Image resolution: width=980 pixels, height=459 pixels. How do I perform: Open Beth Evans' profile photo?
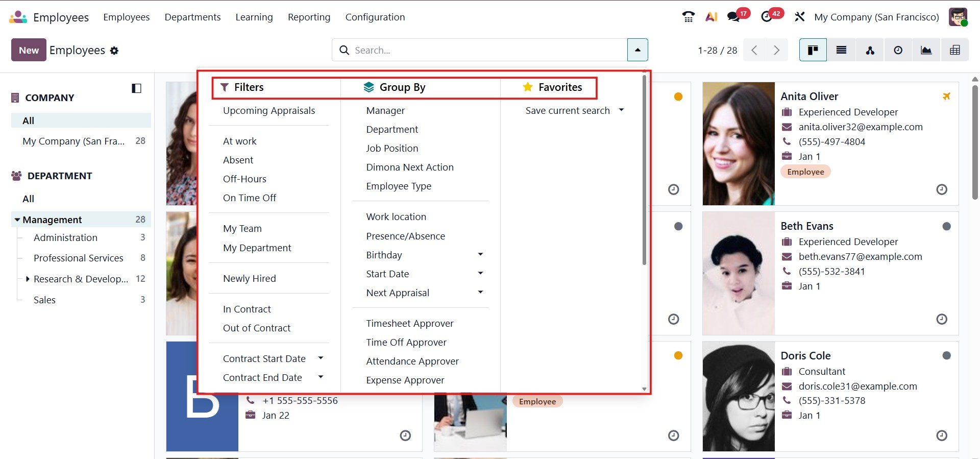tap(739, 273)
